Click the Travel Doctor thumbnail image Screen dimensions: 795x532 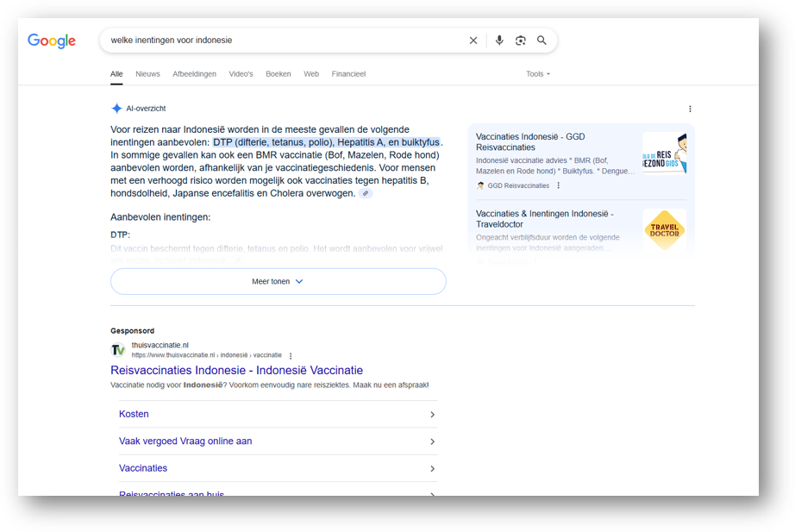tap(664, 230)
